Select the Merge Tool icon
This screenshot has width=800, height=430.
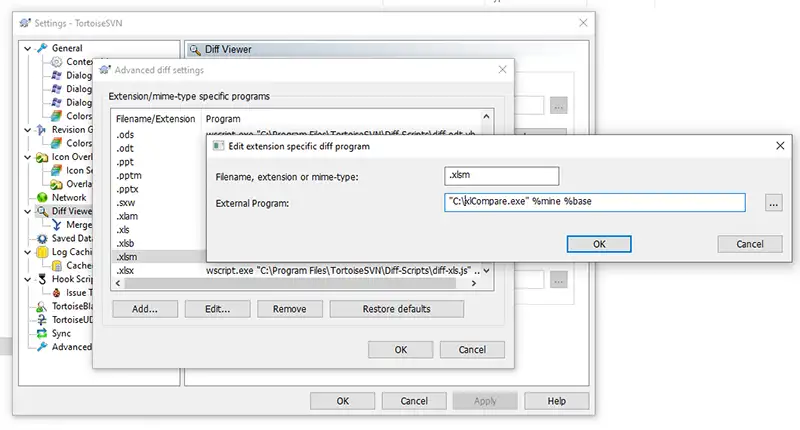56,225
